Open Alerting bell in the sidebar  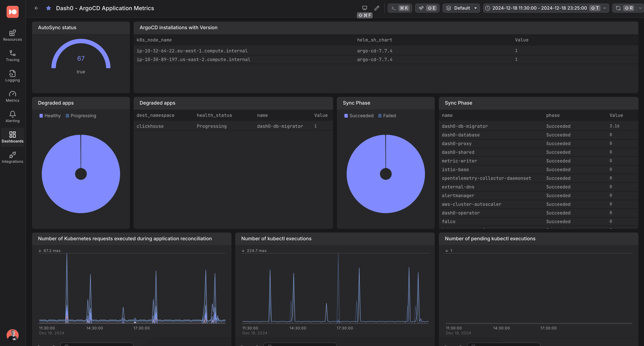point(12,117)
